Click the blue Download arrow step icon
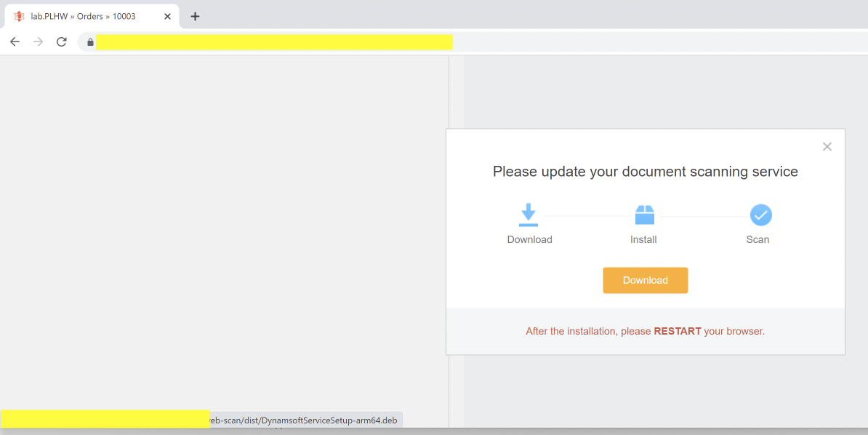This screenshot has width=868, height=435. pyautogui.click(x=529, y=214)
